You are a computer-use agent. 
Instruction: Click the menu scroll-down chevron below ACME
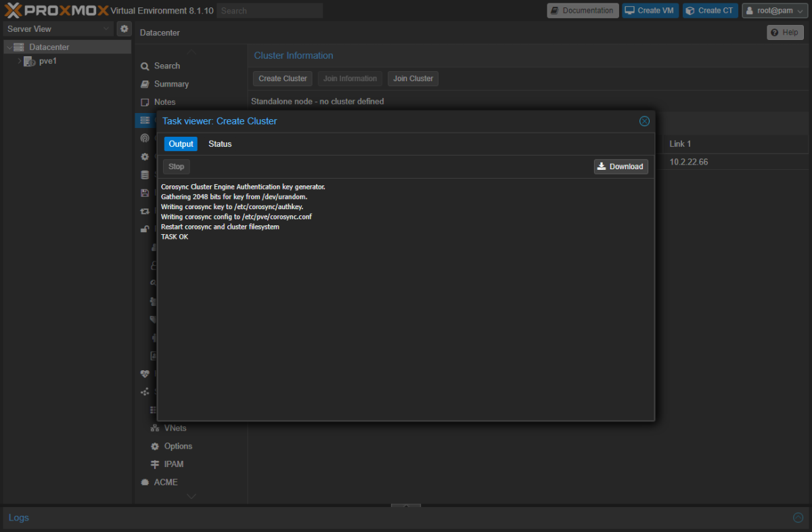pyautogui.click(x=191, y=497)
